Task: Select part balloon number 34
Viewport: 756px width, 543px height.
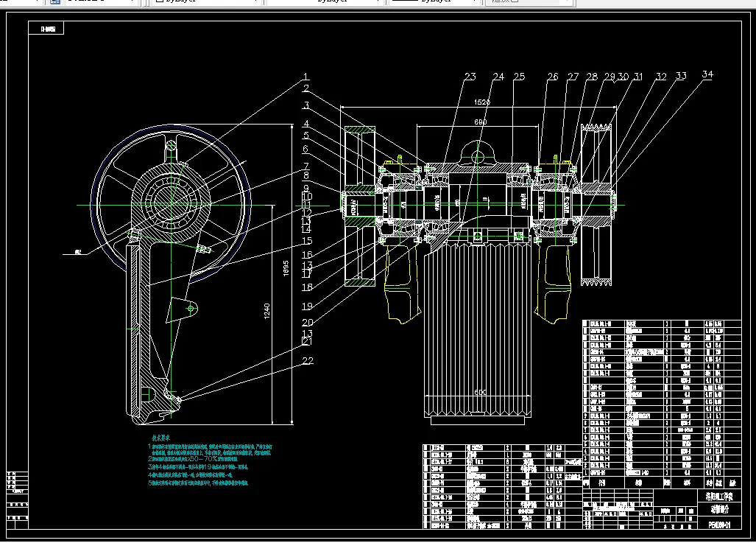Action: (707, 74)
